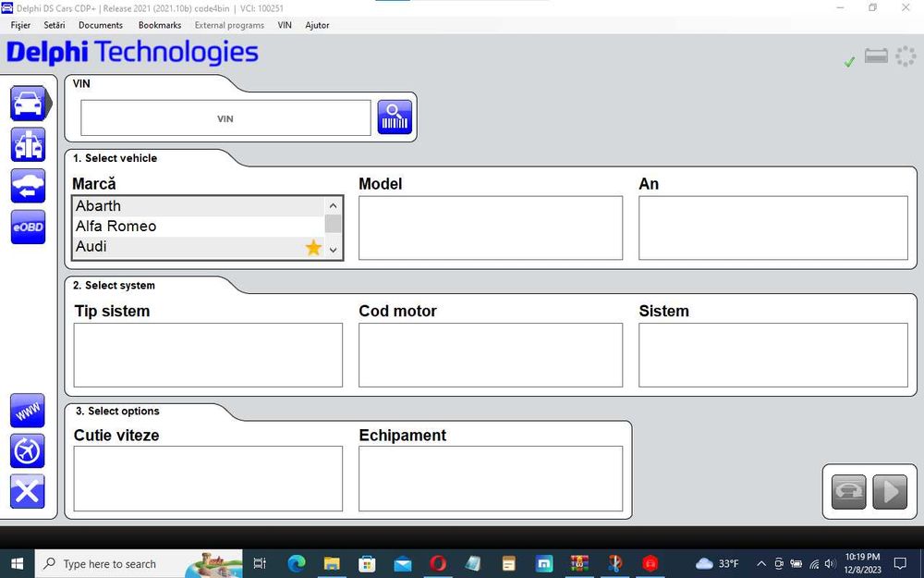Click the VIN barcode search button
This screenshot has height=578, width=924.
click(395, 117)
